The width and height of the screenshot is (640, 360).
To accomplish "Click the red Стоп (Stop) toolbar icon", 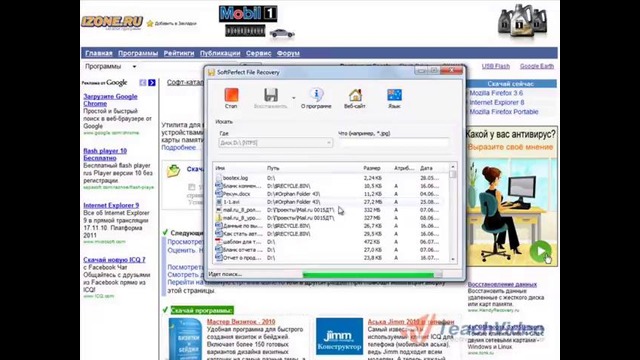I will click(x=231, y=96).
